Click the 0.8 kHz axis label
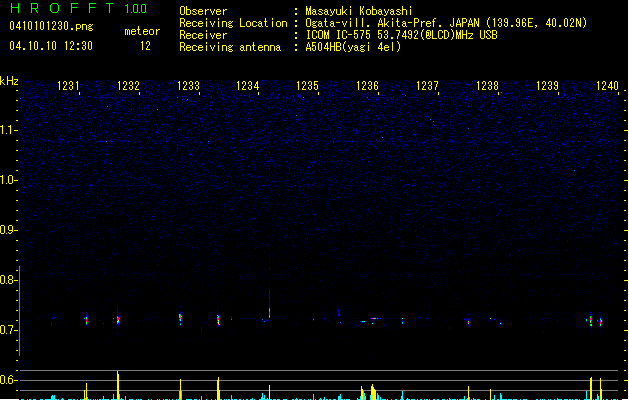Screen dimensions: 629x400 click(x=9, y=280)
